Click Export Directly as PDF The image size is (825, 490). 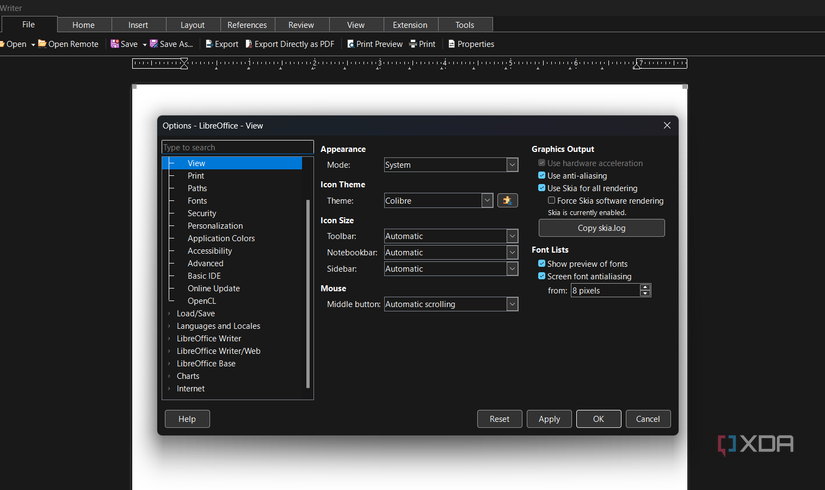(289, 44)
